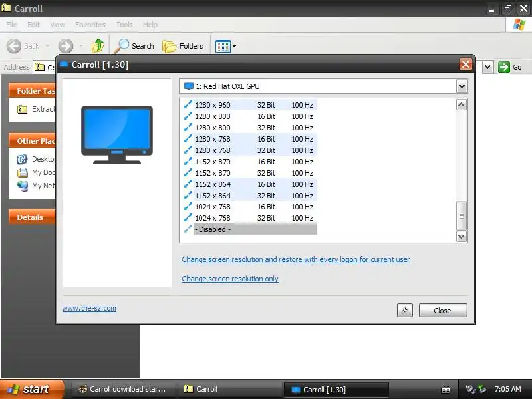
Task: Click Change screen resolution only link
Action: (x=230, y=279)
